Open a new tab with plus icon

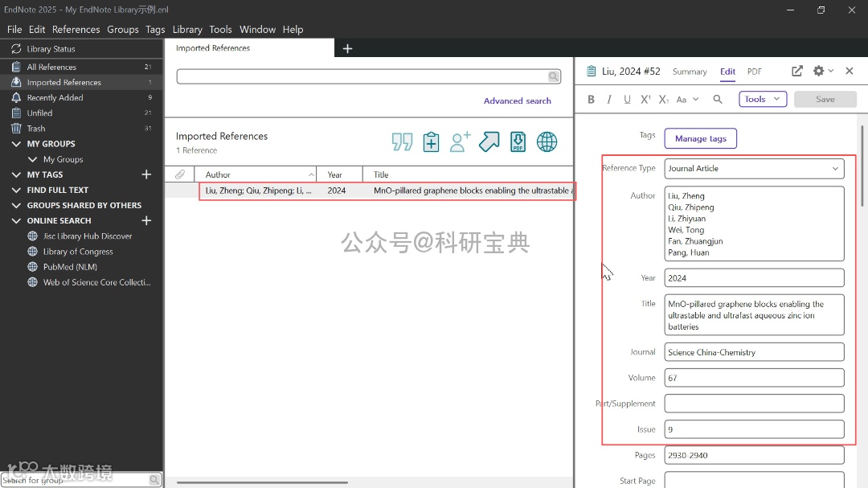tap(348, 49)
